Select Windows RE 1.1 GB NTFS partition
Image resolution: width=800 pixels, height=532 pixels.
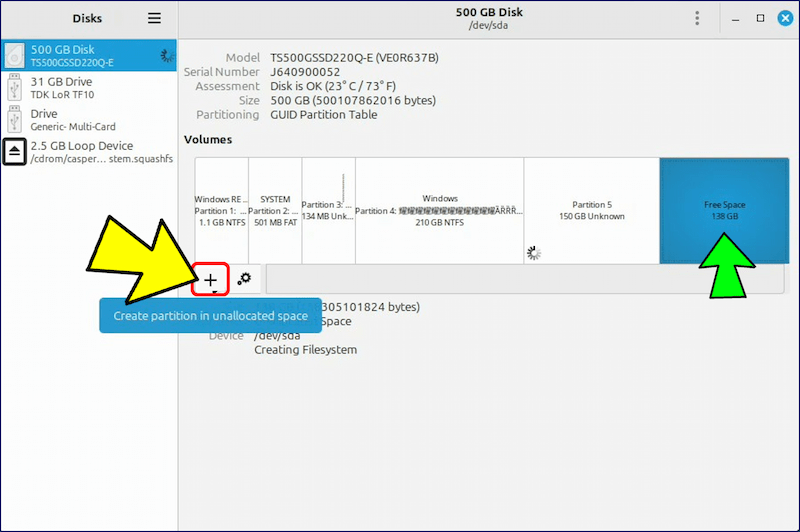[x=221, y=210]
